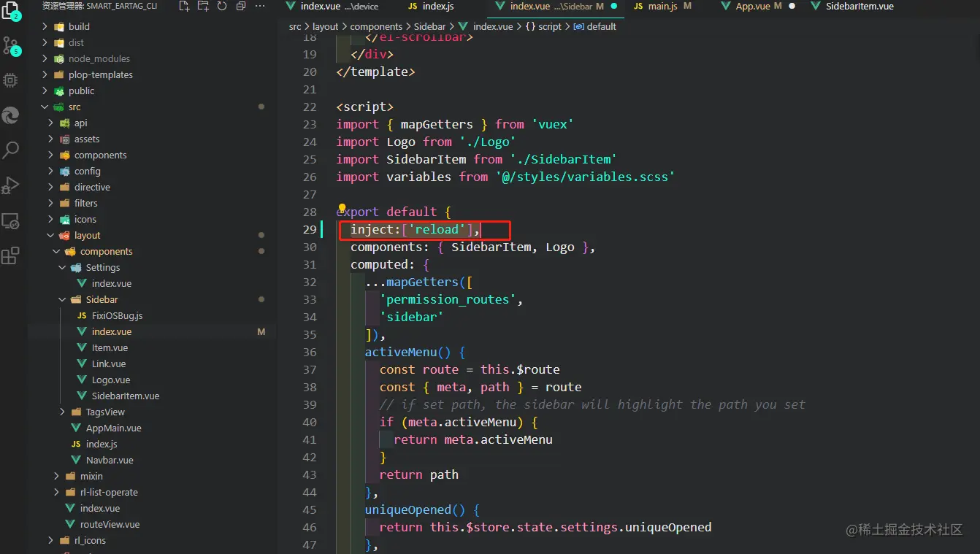Open the Remote Explorer view
This screenshot has height=554, width=980.
tap(10, 220)
